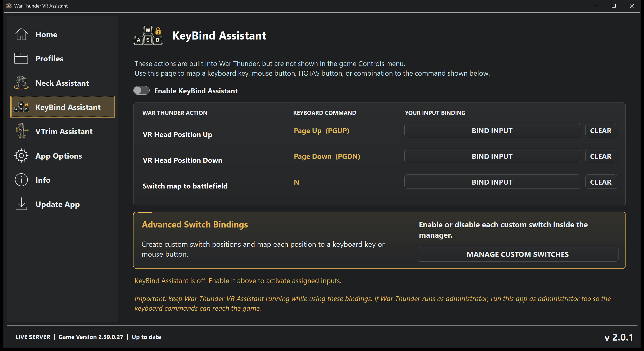Select the KeyBind Assistant menu item
This screenshot has width=644, height=351.
pyautogui.click(x=62, y=107)
